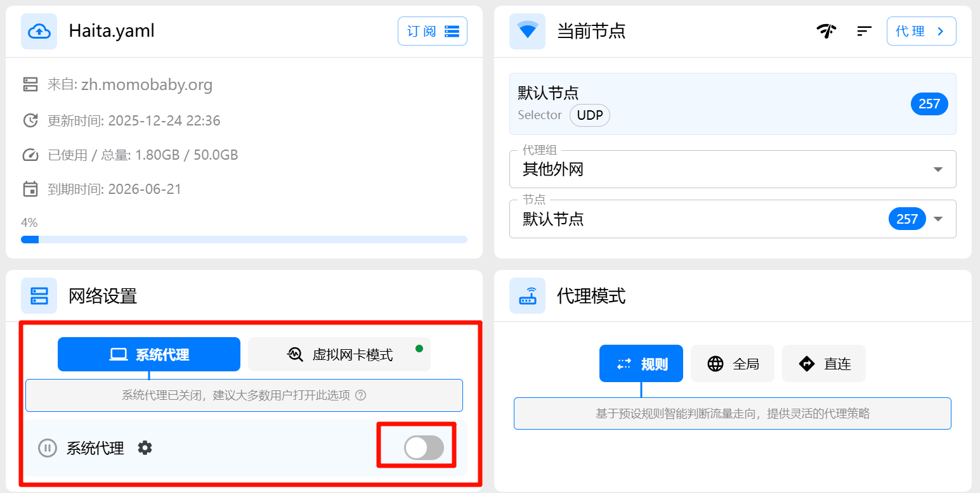Click the UDP chip under 默认节点
The image size is (980, 493).
[589, 115]
